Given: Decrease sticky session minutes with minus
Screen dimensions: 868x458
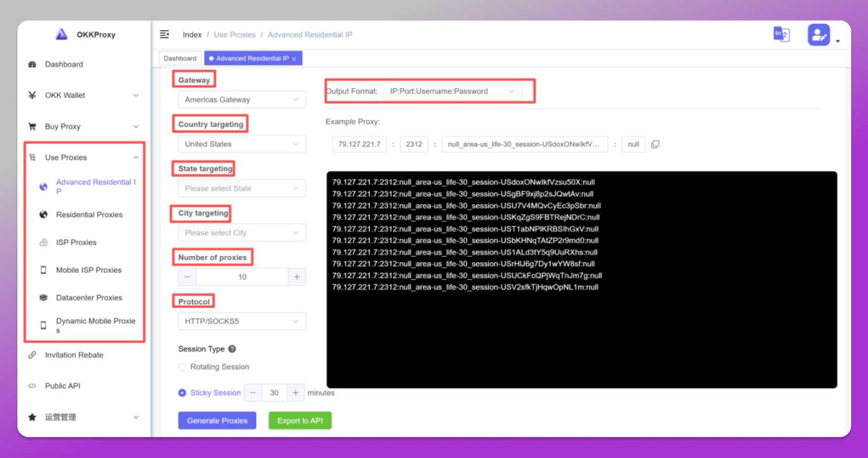Looking at the screenshot, I should tap(253, 393).
